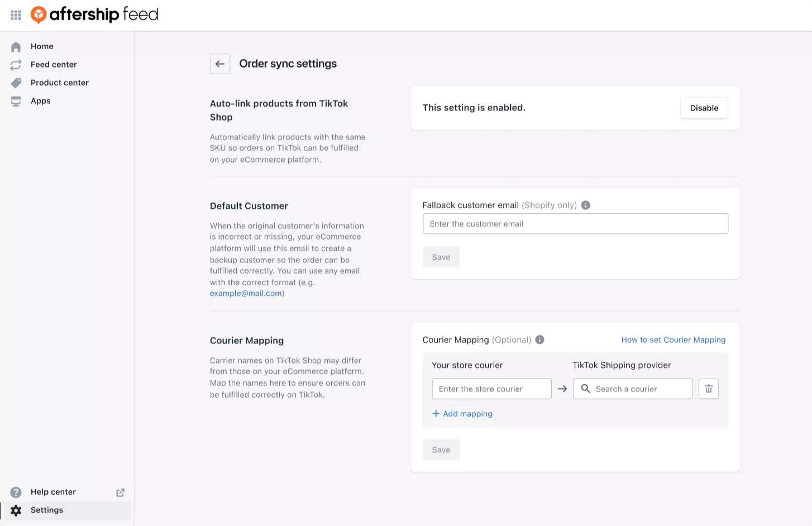812x526 pixels.
Task: Click the Apps store icon
Action: [16, 101]
